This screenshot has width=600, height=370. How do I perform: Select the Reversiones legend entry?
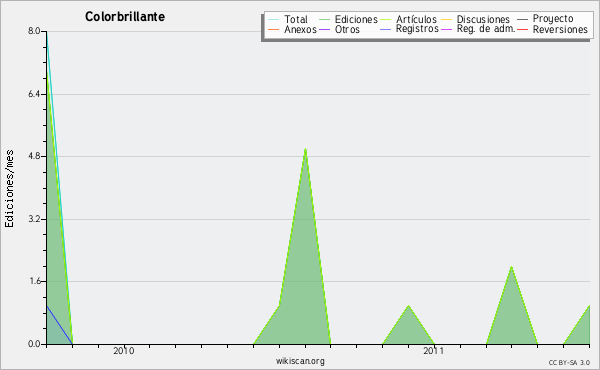point(560,29)
